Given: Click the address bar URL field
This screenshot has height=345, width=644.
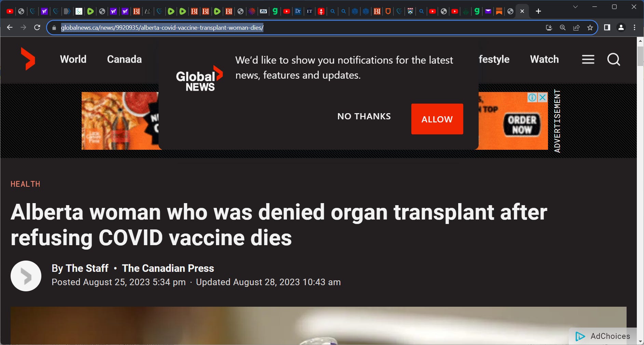Looking at the screenshot, I should [x=301, y=28].
